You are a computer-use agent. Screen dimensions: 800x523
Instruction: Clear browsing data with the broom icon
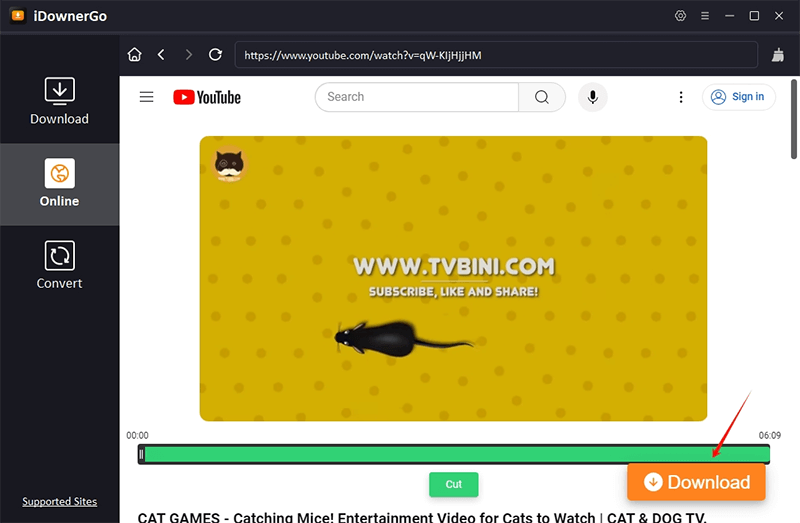pos(778,55)
